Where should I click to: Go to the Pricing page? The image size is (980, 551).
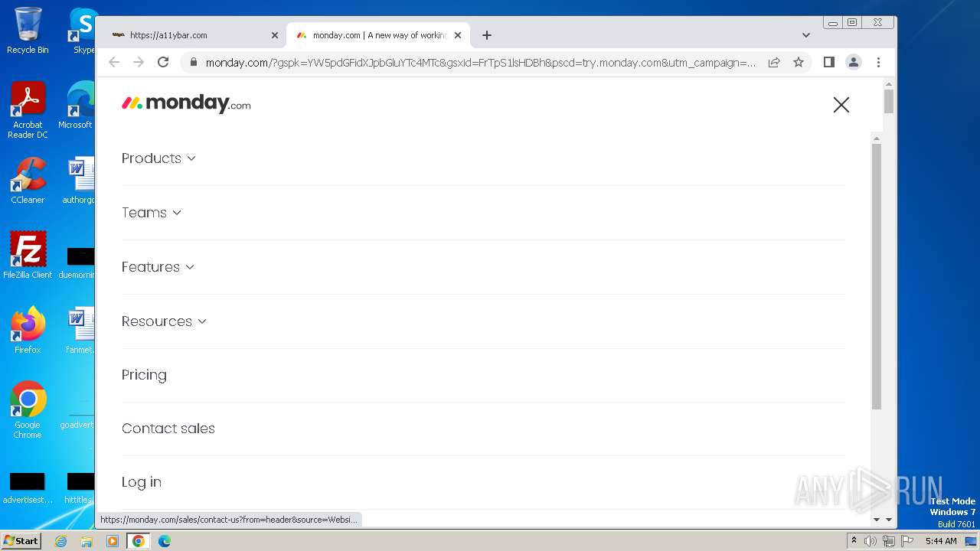click(x=144, y=375)
